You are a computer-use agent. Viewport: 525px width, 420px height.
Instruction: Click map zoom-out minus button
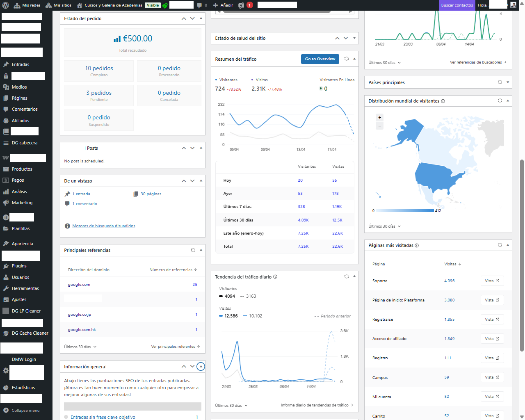pos(380,126)
